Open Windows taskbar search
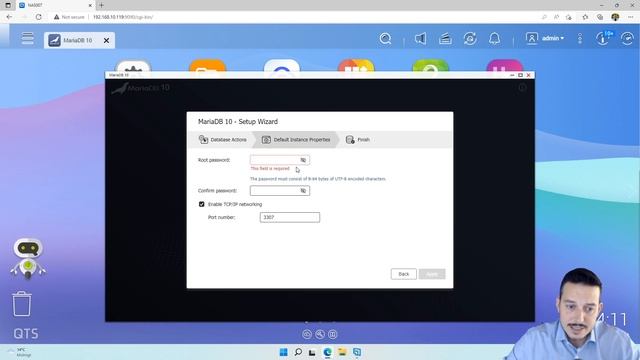Image resolution: width=640 pixels, height=360 pixels. [298, 352]
